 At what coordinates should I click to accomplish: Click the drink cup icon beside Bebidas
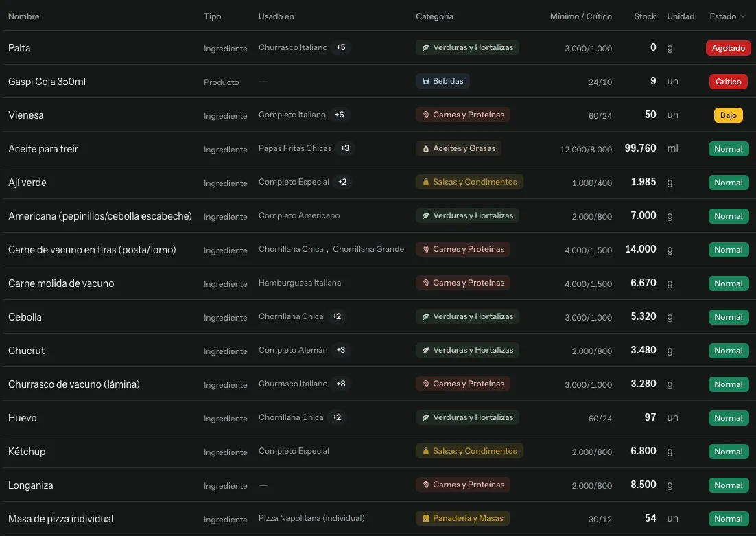coord(426,81)
